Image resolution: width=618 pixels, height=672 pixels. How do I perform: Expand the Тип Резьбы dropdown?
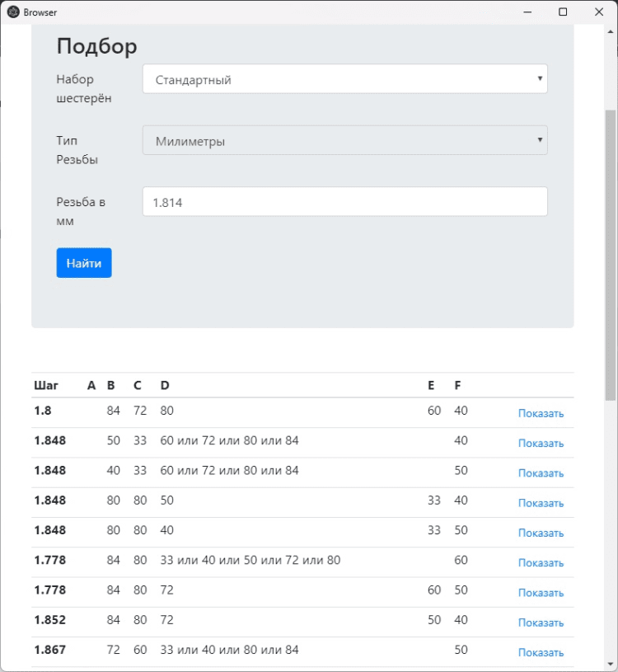point(344,141)
